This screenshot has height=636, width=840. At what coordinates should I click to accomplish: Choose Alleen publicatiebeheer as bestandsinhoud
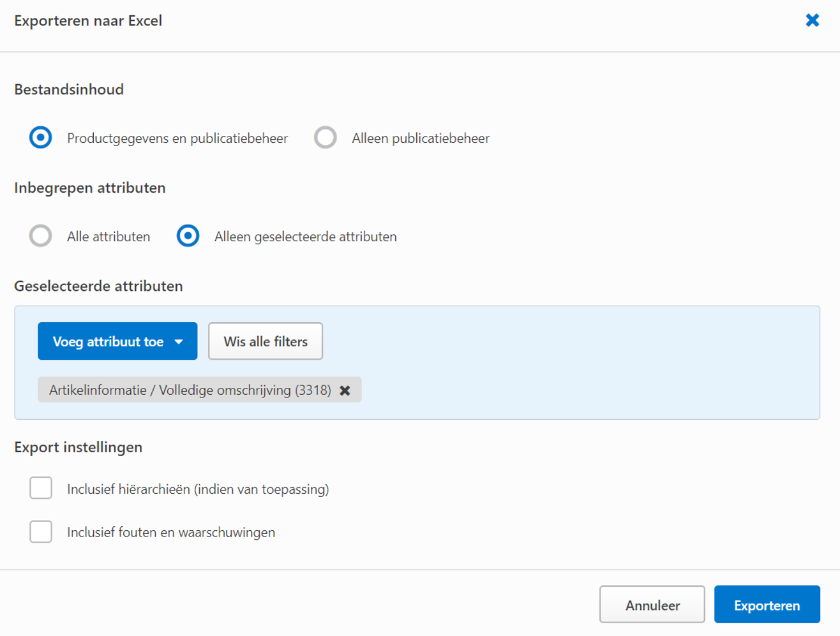click(x=326, y=137)
